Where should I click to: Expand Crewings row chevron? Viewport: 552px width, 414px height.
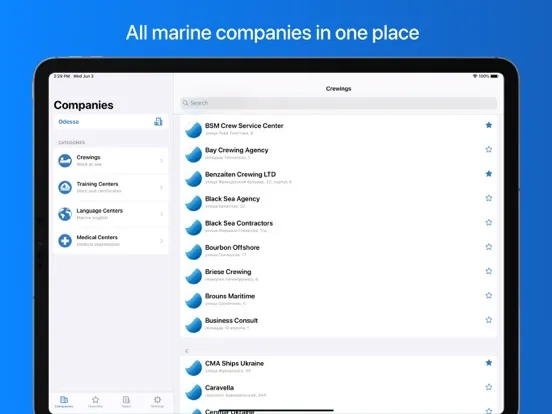pos(161,161)
